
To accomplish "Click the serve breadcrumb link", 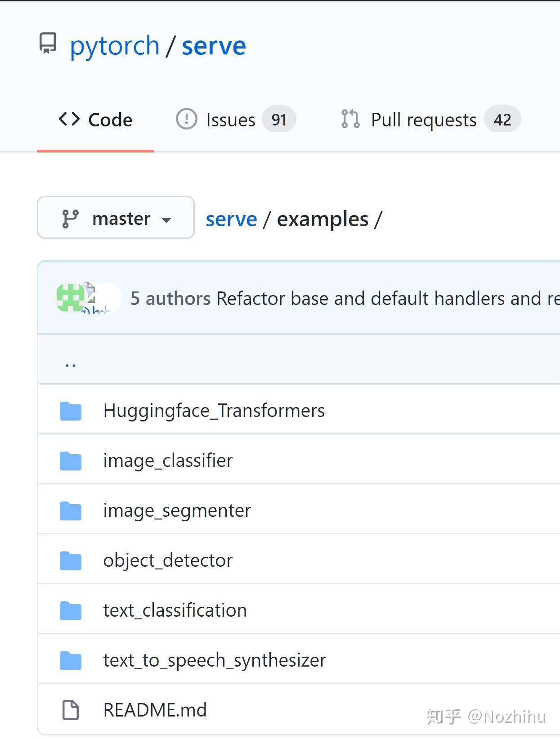I will click(x=231, y=219).
